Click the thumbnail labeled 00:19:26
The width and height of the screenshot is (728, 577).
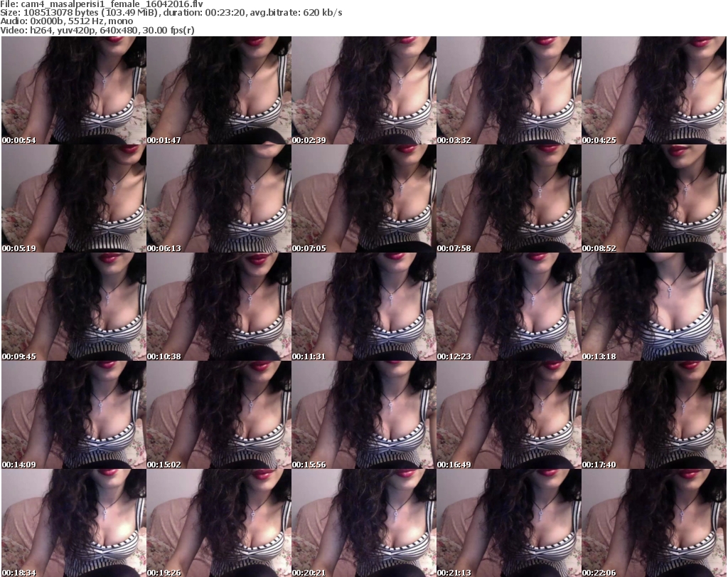[219, 523]
